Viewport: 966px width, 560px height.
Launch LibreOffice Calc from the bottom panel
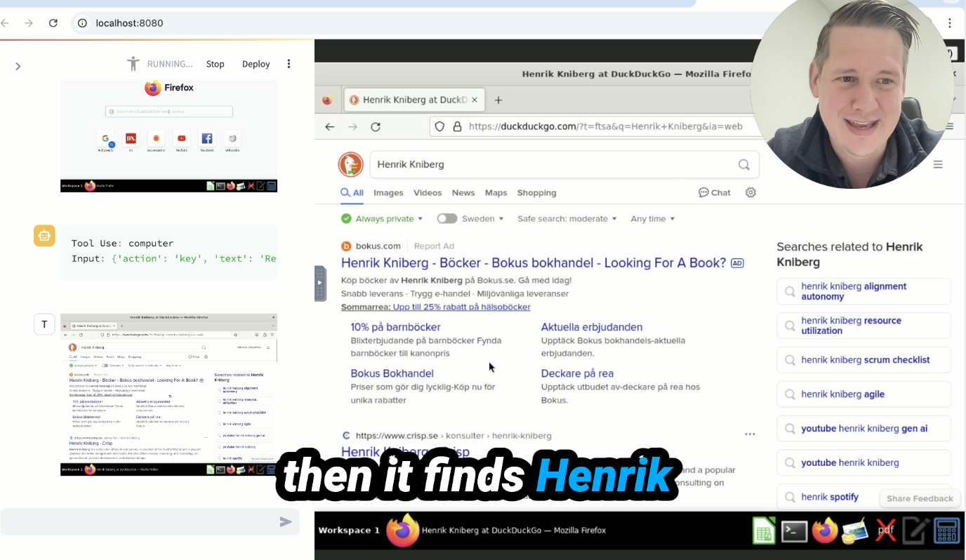coord(764,531)
